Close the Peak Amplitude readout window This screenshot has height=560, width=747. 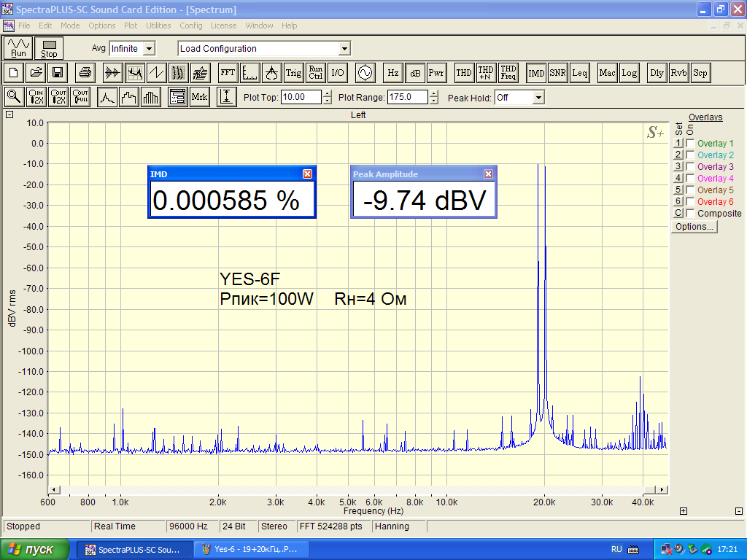click(488, 174)
